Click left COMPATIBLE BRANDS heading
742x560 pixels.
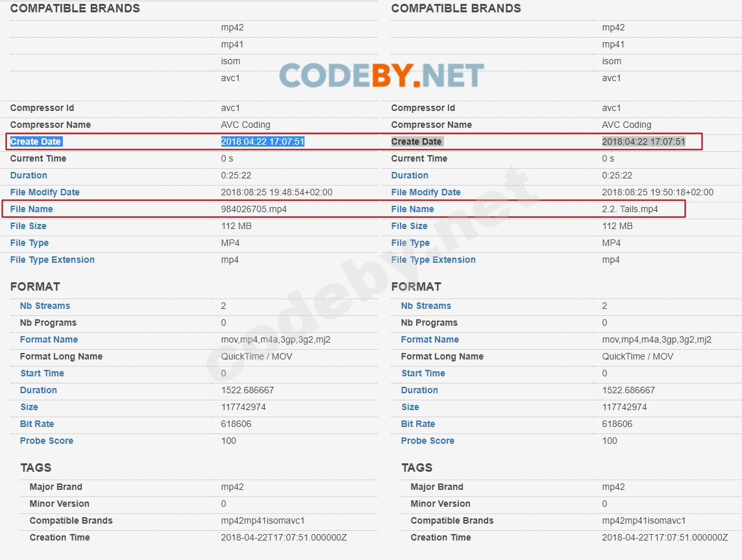pos(75,8)
